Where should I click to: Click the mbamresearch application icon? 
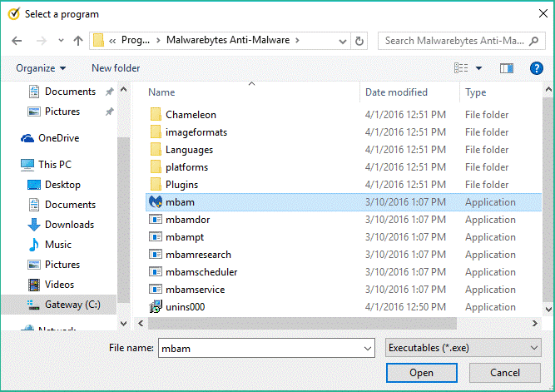coord(156,254)
